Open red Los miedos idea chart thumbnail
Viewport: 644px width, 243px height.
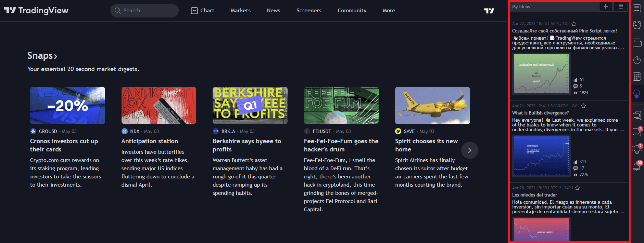(x=541, y=230)
